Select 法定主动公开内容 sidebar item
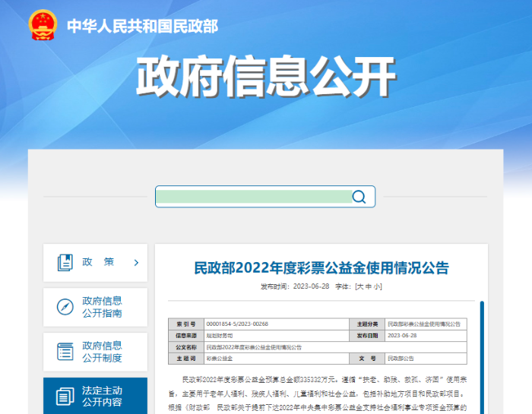Viewport: 532px width, 414px height. [x=95, y=396]
